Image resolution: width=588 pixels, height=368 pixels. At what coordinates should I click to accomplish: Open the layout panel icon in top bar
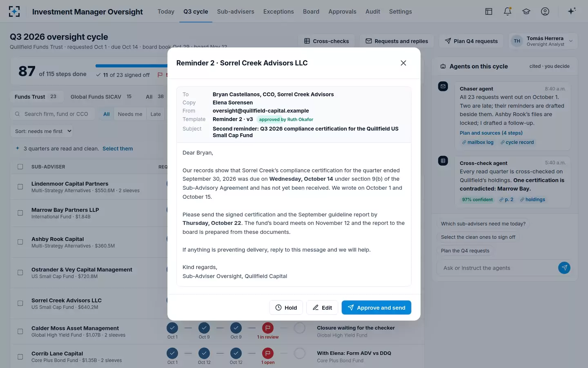click(489, 11)
